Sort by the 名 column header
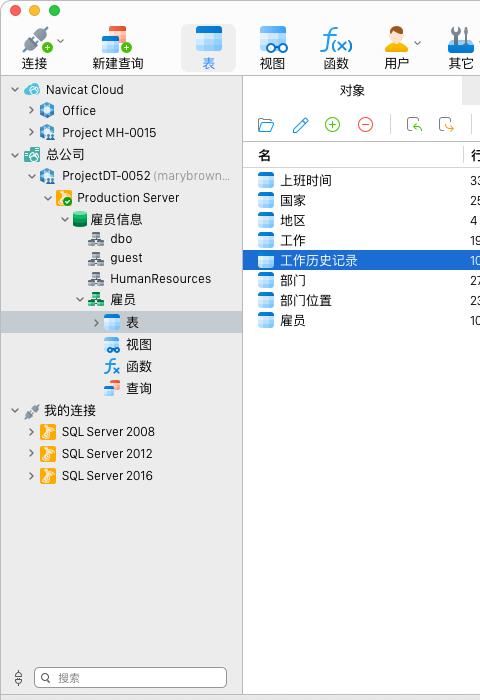 pos(353,155)
